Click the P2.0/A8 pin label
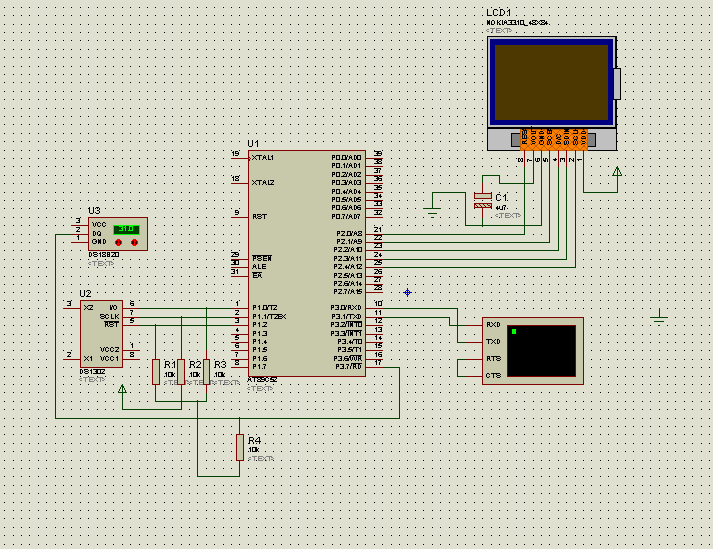Screen dimensions: 713x549 (349, 233)
